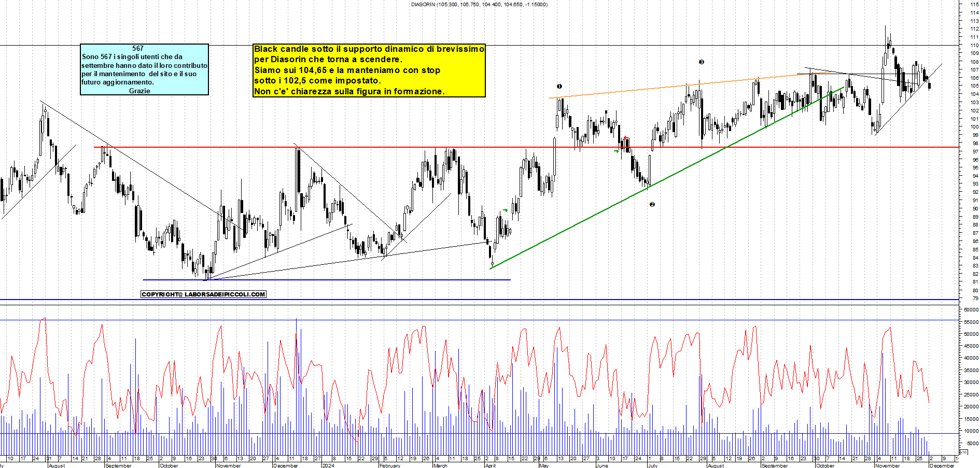
Task: Click the 100 price level label
Action: (x=974, y=127)
